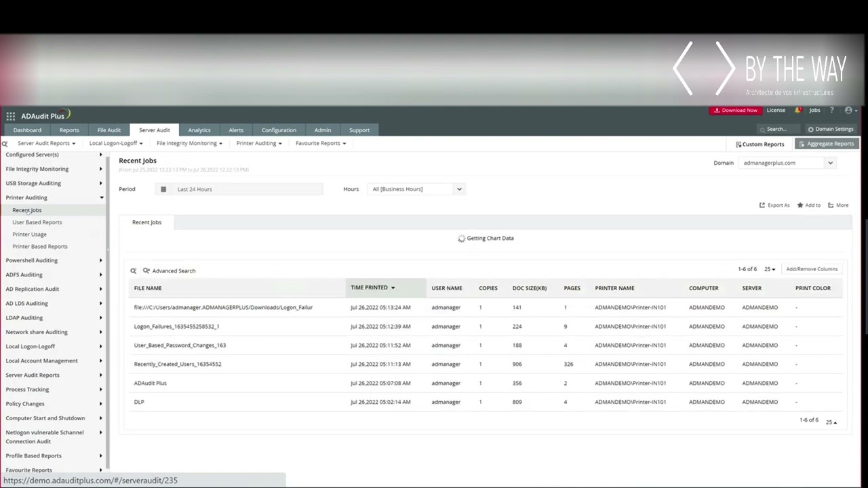Click page count 326 cell
Screen dimensions: 868x488
(x=568, y=365)
